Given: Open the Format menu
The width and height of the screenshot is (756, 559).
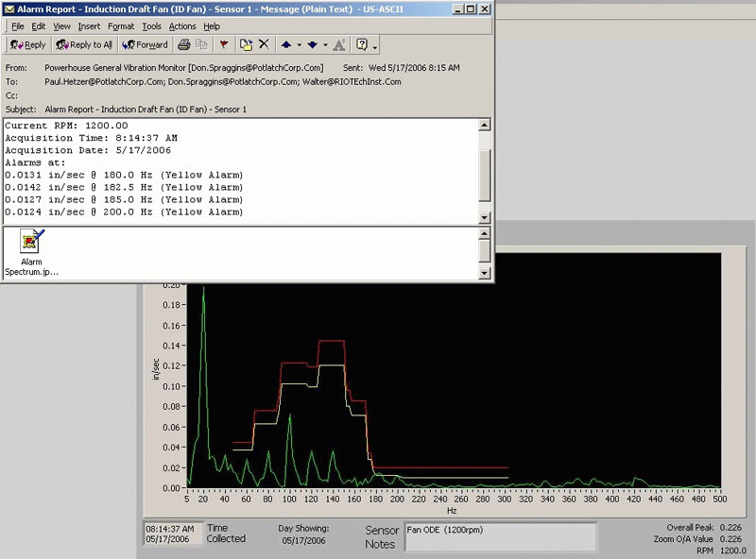Looking at the screenshot, I should tap(121, 26).
